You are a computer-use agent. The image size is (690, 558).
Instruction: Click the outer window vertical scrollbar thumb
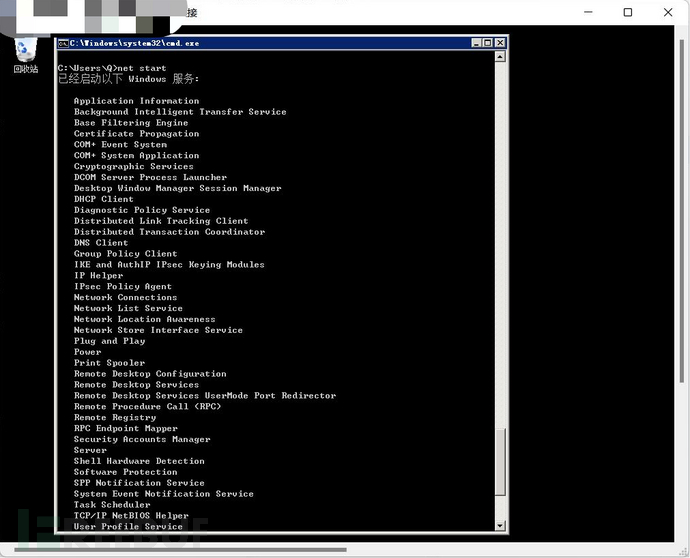click(681, 211)
